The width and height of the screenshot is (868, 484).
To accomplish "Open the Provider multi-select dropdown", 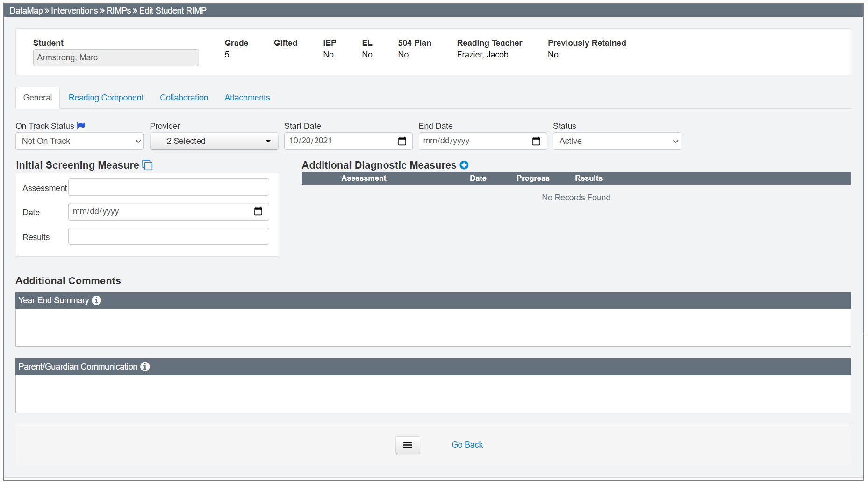I will coord(214,141).
